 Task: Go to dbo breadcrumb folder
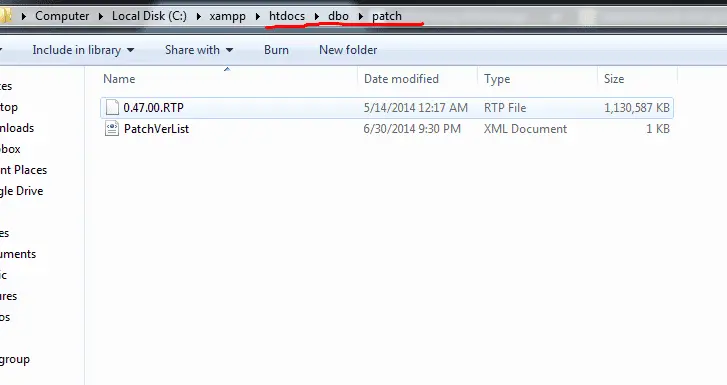[338, 16]
